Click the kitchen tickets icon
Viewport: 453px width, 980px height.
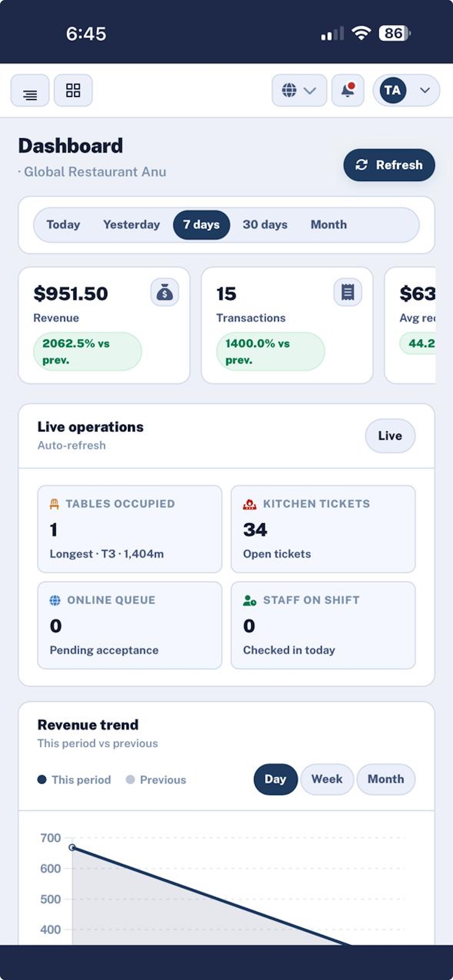250,504
